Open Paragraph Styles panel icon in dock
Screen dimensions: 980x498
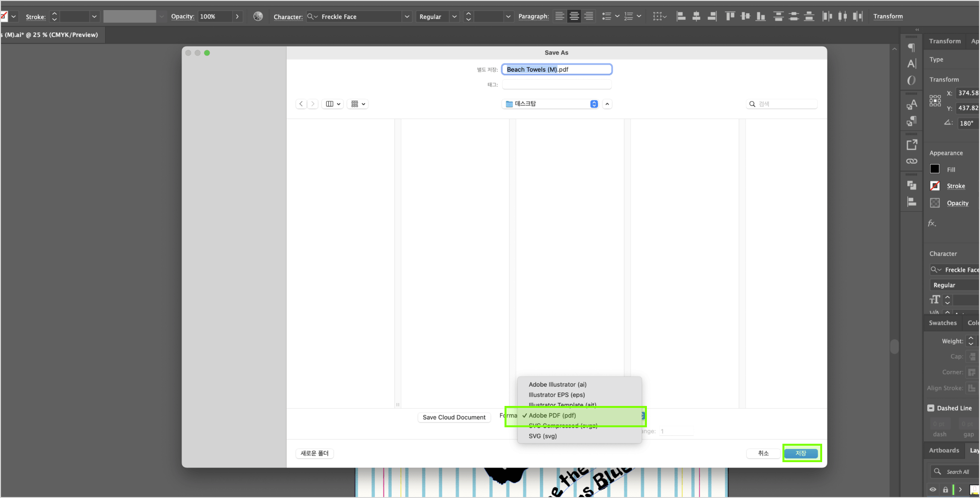(x=911, y=121)
